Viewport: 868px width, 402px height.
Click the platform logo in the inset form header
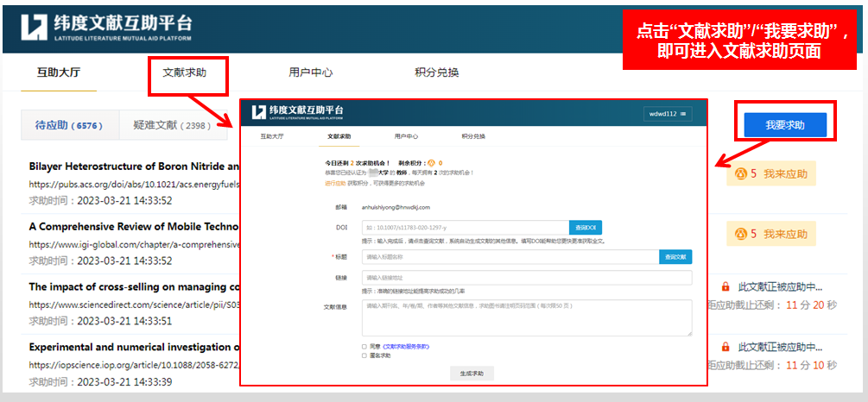click(297, 111)
